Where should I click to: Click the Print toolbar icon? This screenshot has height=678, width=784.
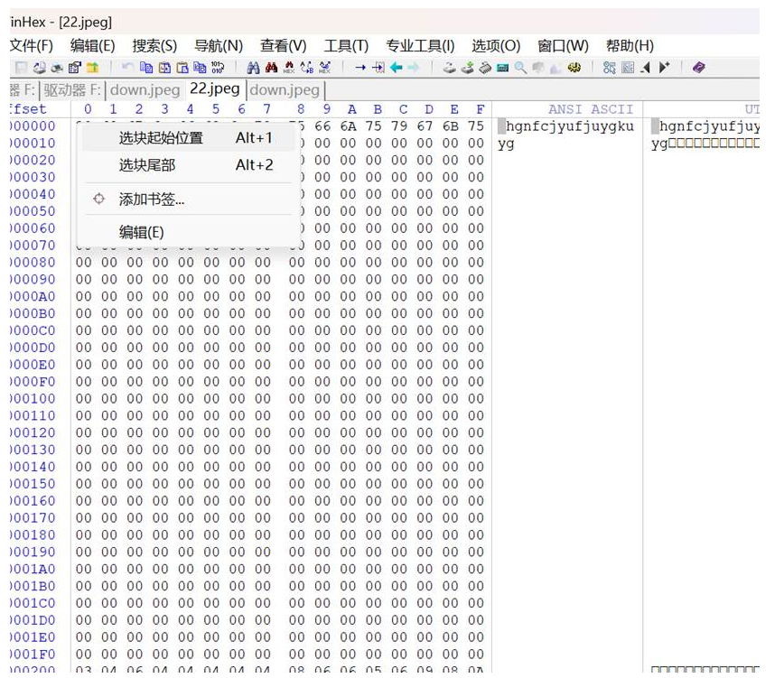point(57,68)
